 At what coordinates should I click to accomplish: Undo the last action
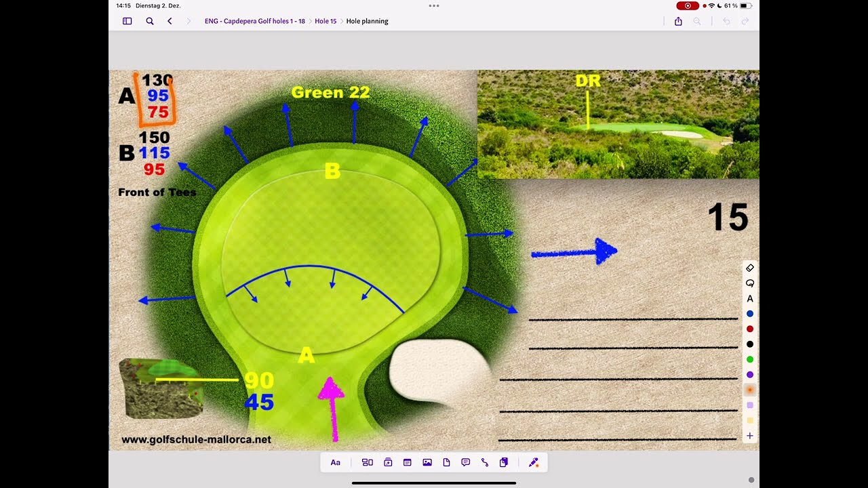726,21
